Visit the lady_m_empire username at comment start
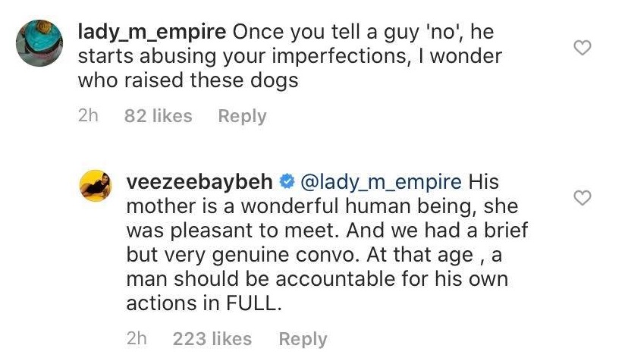Viewport: 628px width, 364px height. coord(152,33)
